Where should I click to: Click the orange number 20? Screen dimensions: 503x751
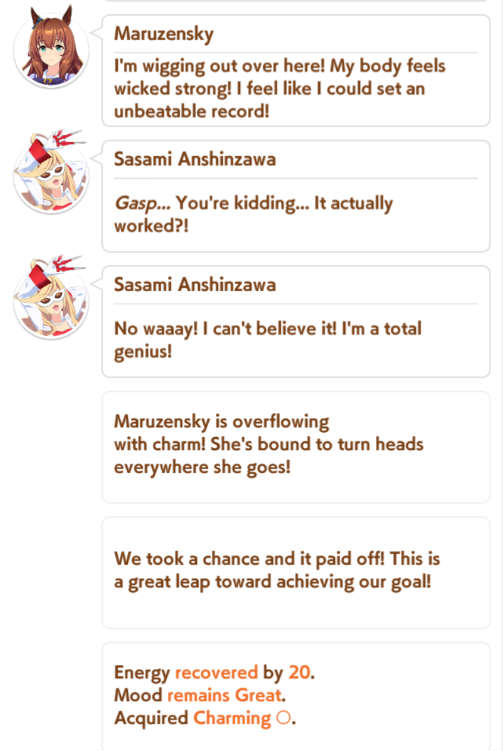(x=299, y=672)
